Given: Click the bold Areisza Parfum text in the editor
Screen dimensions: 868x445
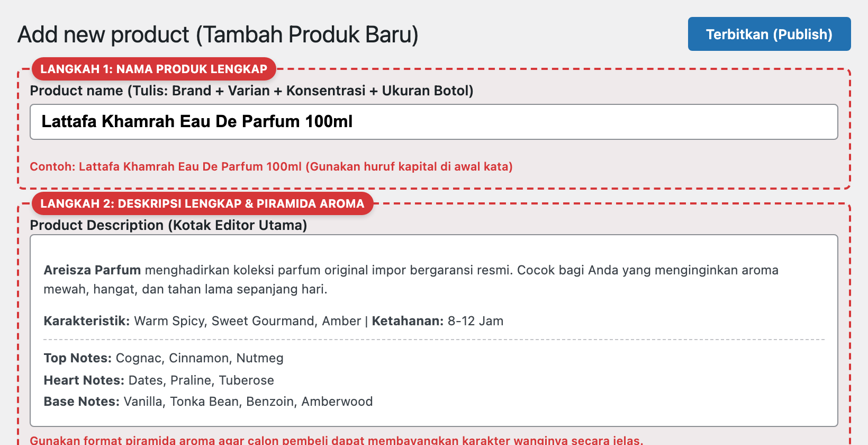Looking at the screenshot, I should click(92, 270).
